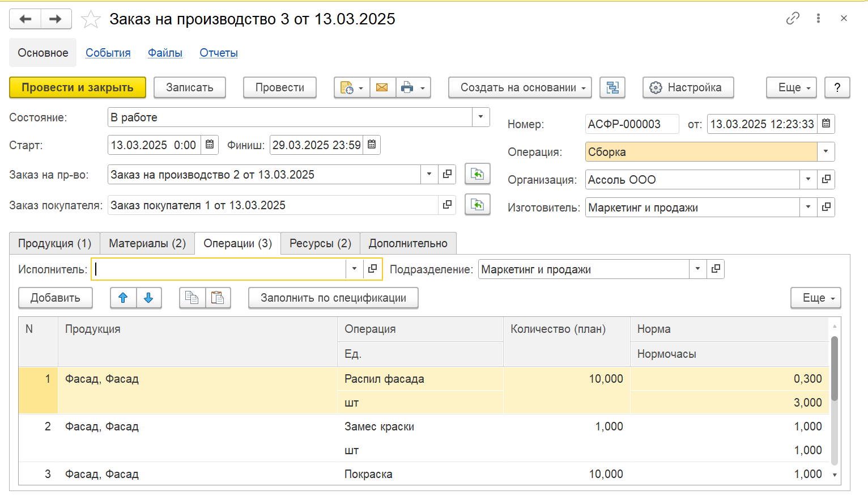Viewport: 868px width, 499px height.
Task: Move row down with blue down arrow
Action: click(148, 298)
